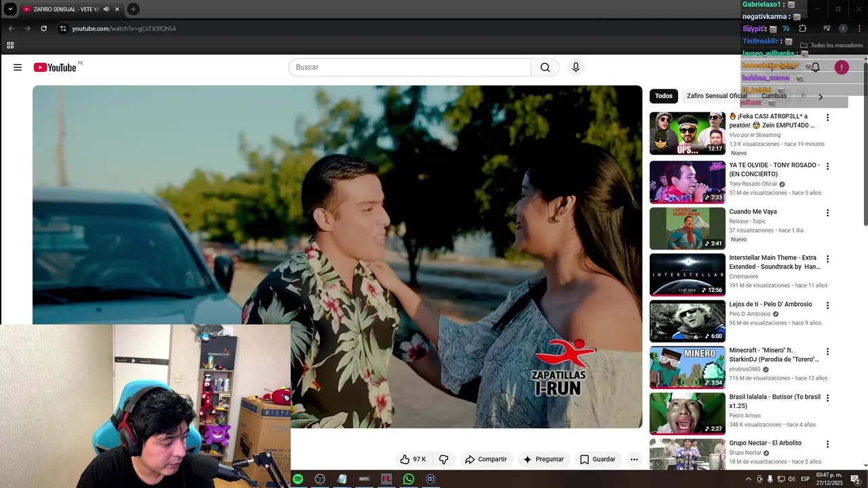The height and width of the screenshot is (488, 868).
Task: Click the Preguntar button
Action: point(543,460)
